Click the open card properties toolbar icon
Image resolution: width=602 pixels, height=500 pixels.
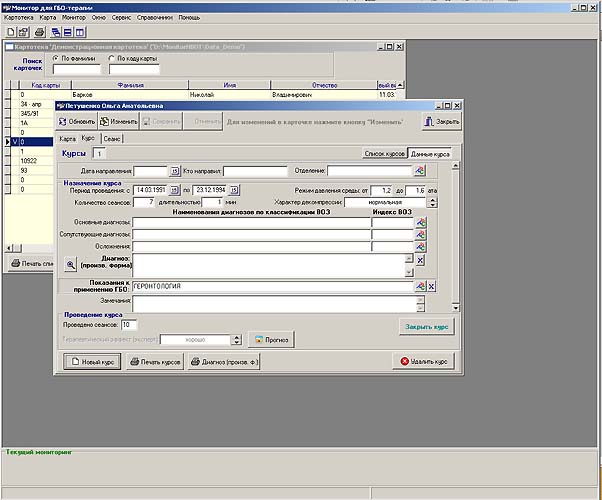[x=23, y=32]
